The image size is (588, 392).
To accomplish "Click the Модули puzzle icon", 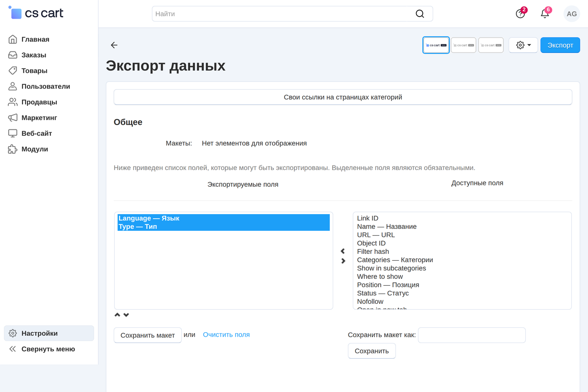I will coord(13,149).
